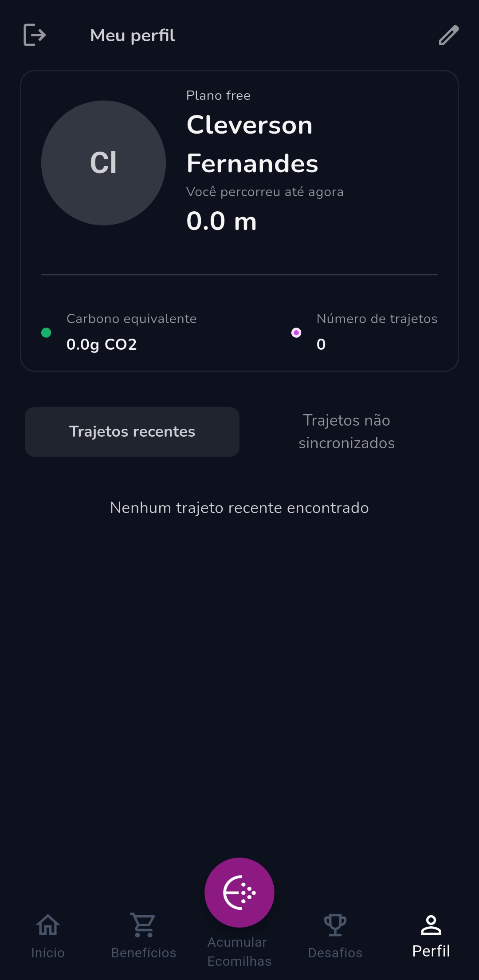Tap the Meu perfil header title
This screenshot has height=980, width=479.
(x=133, y=36)
